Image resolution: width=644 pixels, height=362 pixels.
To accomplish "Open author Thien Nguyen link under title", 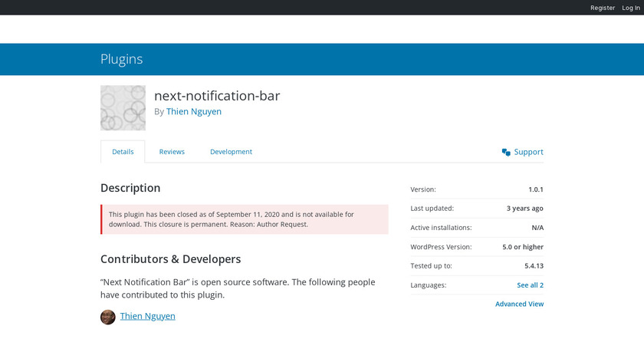I will [x=194, y=111].
